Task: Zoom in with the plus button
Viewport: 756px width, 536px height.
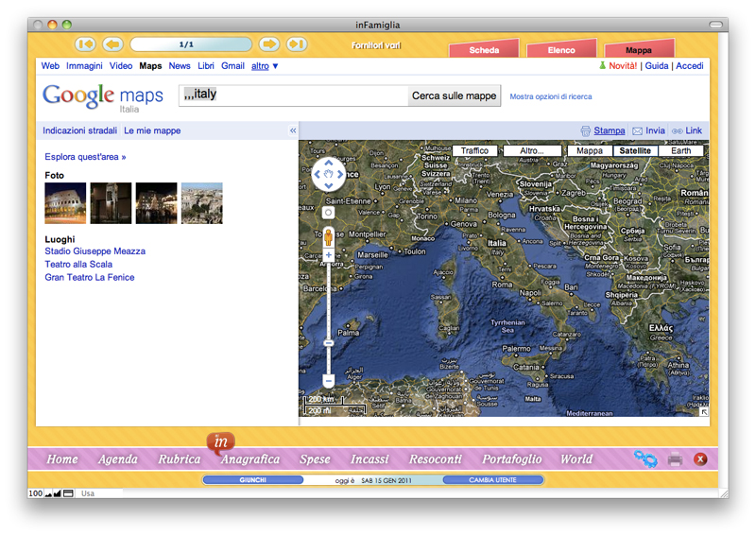Action: [328, 255]
